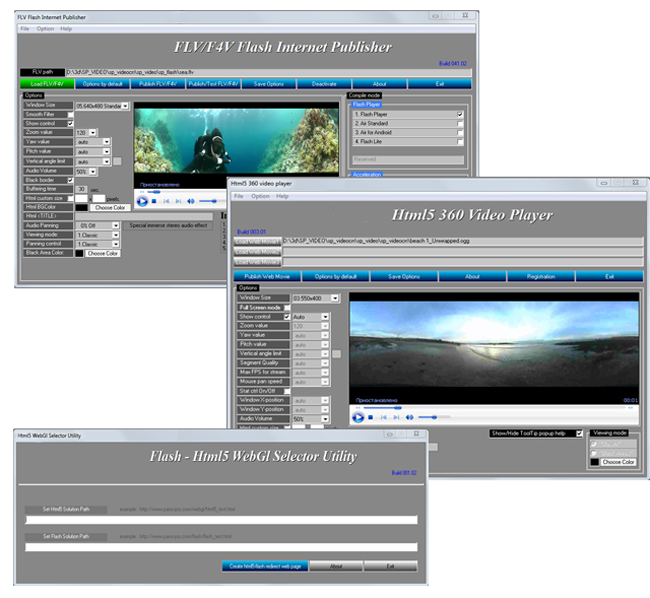Open Option menu in Html5 360 video player

(260, 196)
